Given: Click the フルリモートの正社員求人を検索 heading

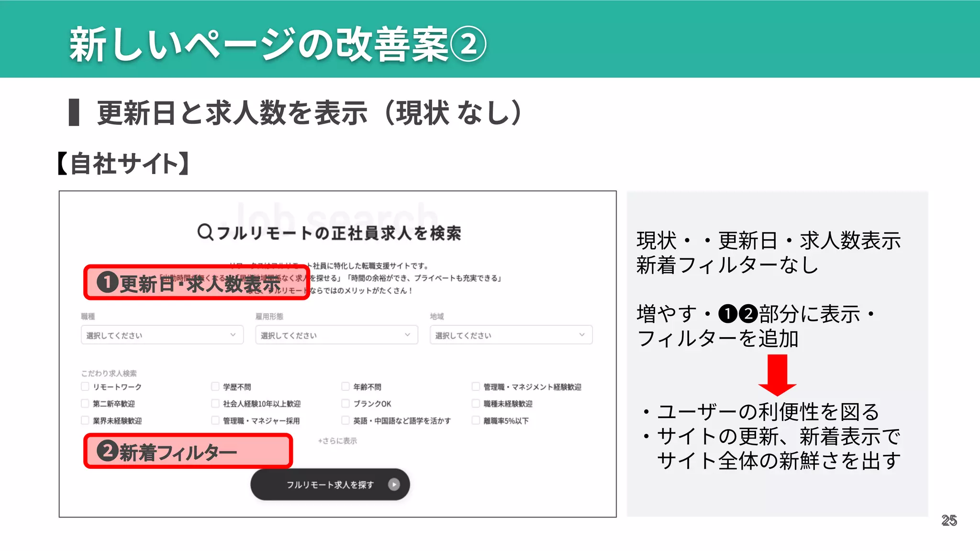Looking at the screenshot, I should 339,233.
